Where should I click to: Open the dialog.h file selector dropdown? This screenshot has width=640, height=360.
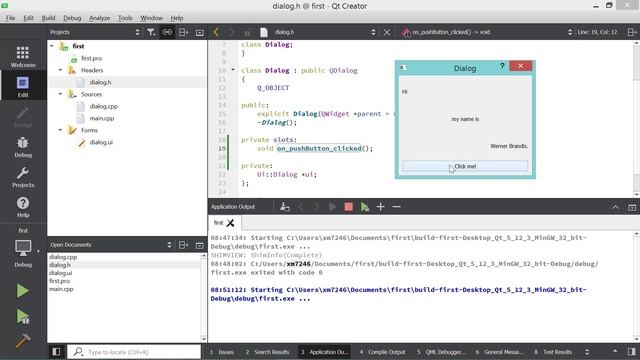tap(373, 32)
